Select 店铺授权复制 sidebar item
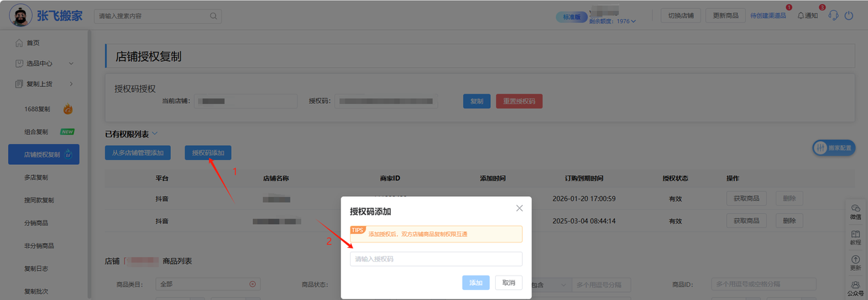 (43, 154)
